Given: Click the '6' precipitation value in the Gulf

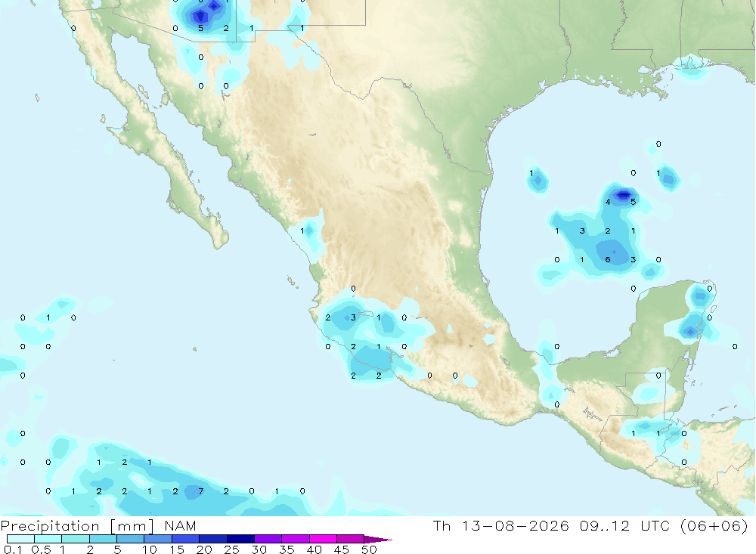Looking at the screenshot, I should (x=608, y=260).
